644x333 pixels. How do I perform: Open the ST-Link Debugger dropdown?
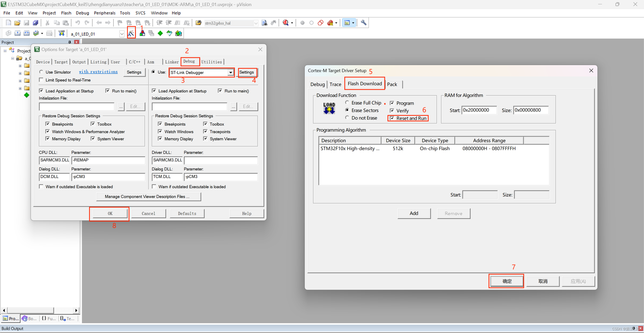click(230, 72)
